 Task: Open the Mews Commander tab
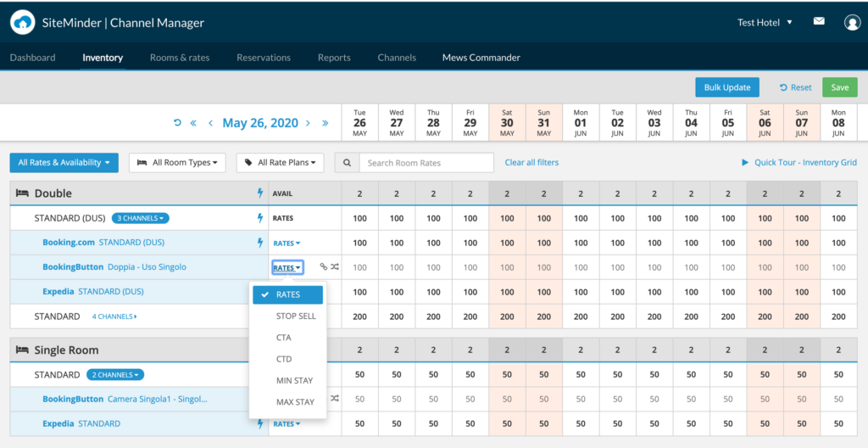[x=481, y=57]
